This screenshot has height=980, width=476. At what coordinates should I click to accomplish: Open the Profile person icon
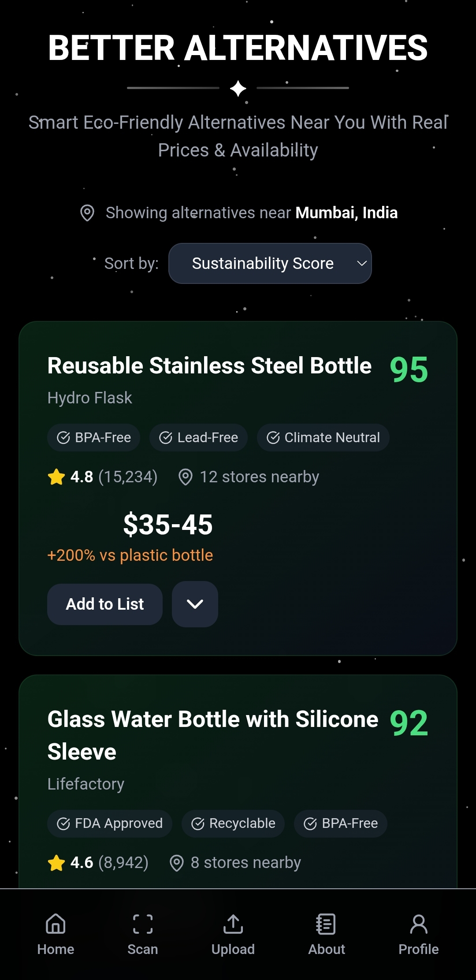coord(418,924)
